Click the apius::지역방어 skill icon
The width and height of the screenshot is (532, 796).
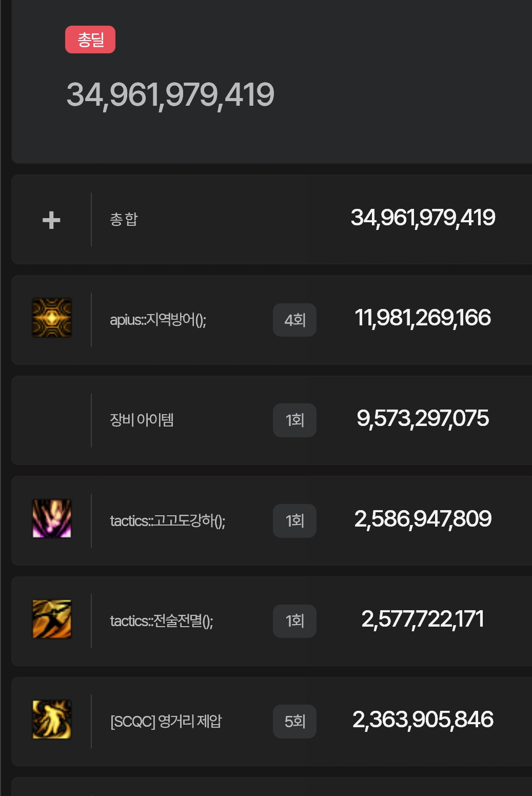point(52,318)
